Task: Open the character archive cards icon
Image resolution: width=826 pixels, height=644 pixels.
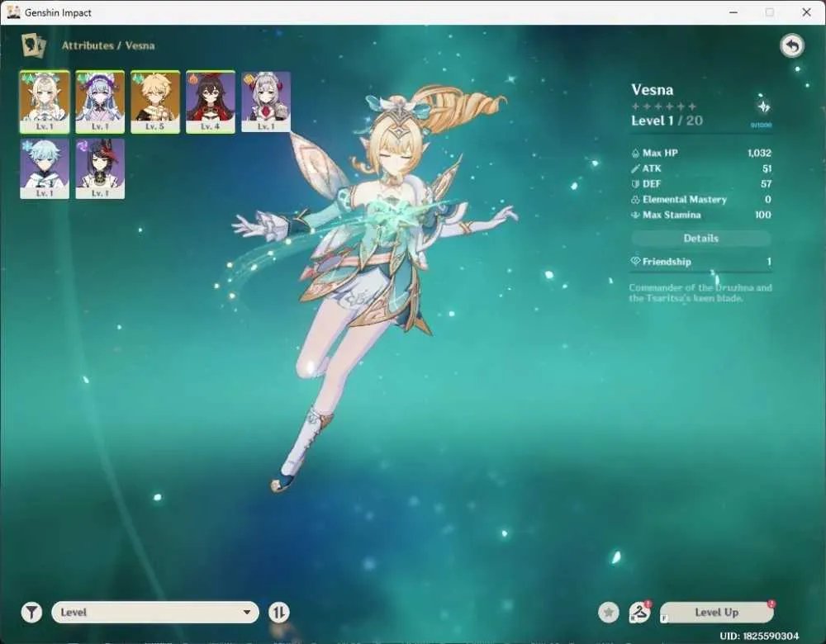Action: [34, 45]
